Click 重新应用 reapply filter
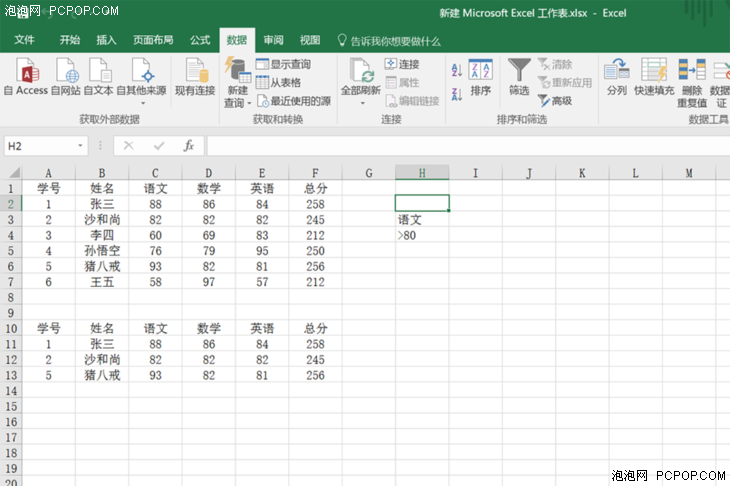This screenshot has height=486, width=730. 565,82
